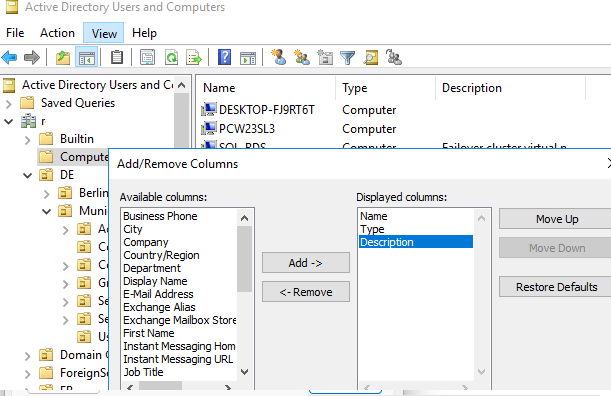Go up one level with folder icon
Image resolution: width=611 pixels, height=396 pixels.
pos(63,58)
